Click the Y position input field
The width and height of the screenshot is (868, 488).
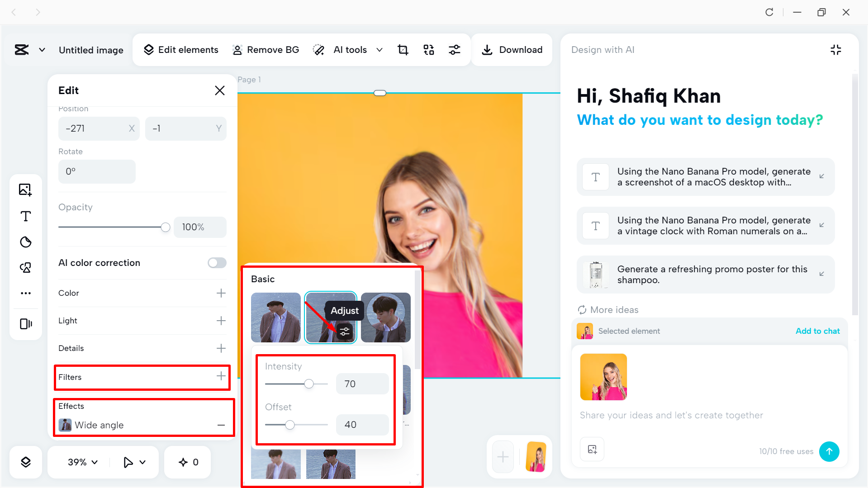(186, 128)
